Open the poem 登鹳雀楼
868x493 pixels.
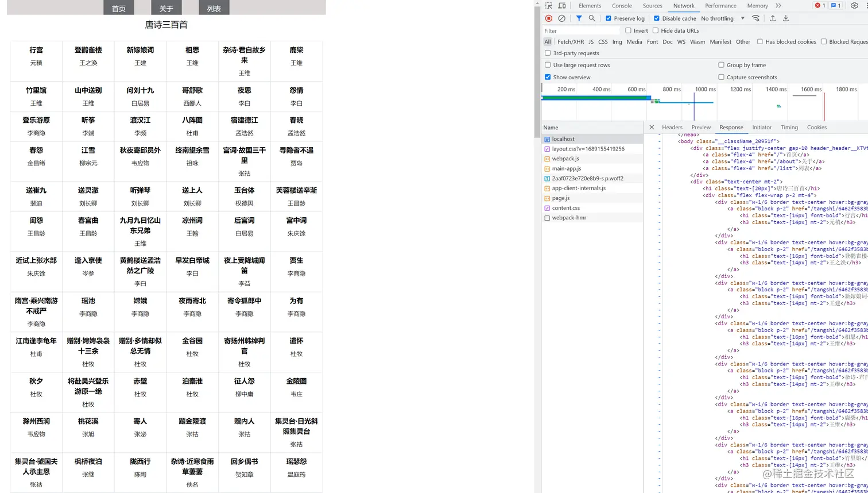pos(88,50)
